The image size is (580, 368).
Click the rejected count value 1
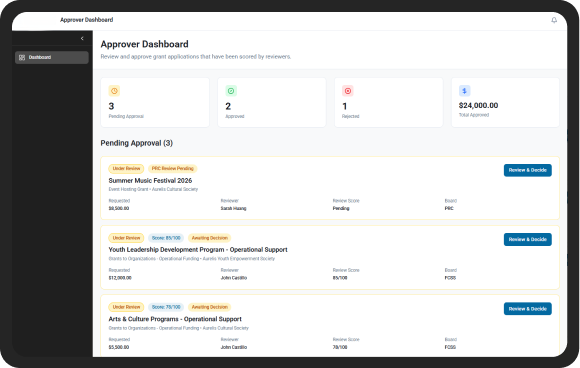click(345, 107)
